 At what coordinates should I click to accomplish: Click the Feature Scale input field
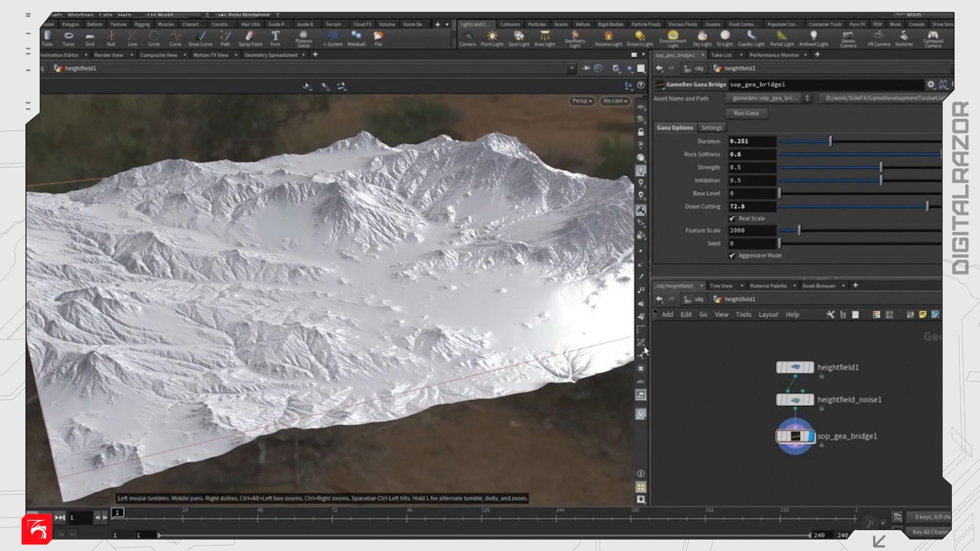[x=752, y=231]
